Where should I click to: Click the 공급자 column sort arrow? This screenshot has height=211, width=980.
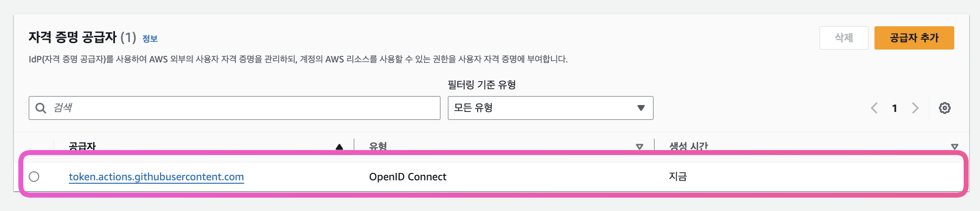tap(339, 147)
